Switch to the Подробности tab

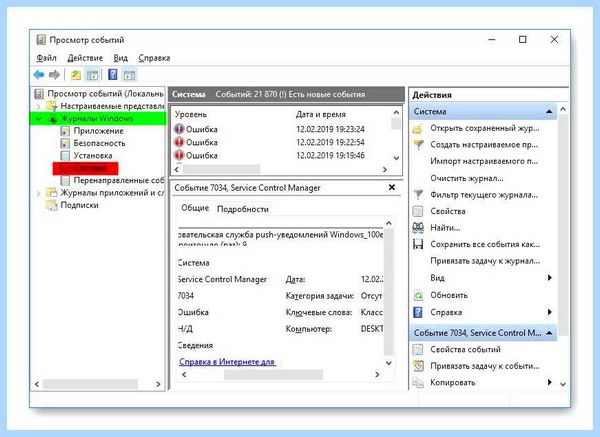click(x=243, y=209)
